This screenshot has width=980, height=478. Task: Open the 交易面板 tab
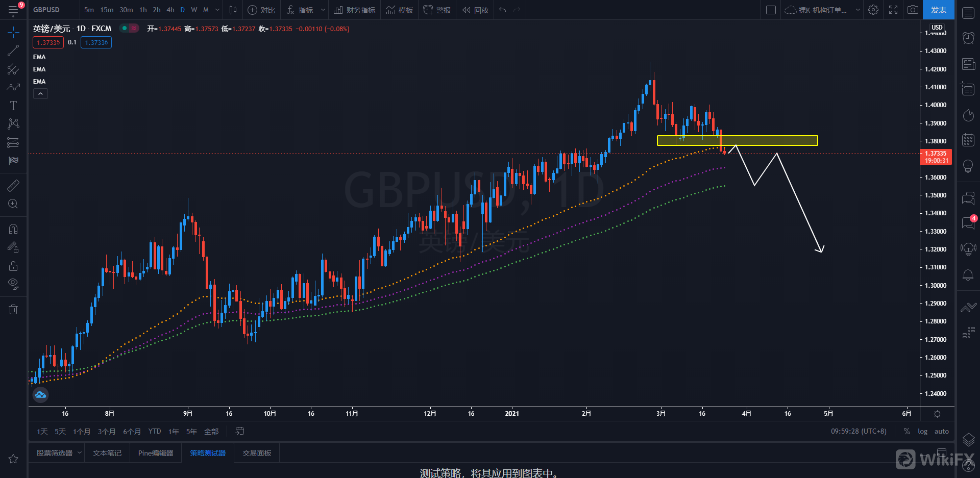[x=257, y=453]
